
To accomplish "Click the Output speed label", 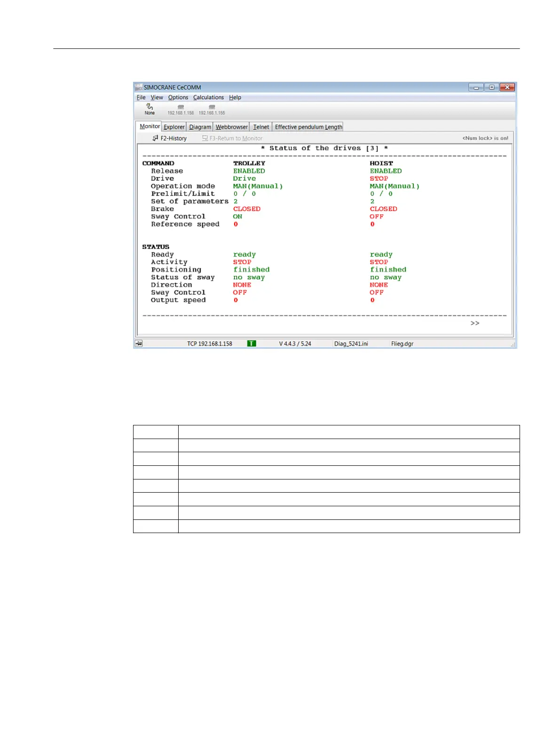I will 178,300.
